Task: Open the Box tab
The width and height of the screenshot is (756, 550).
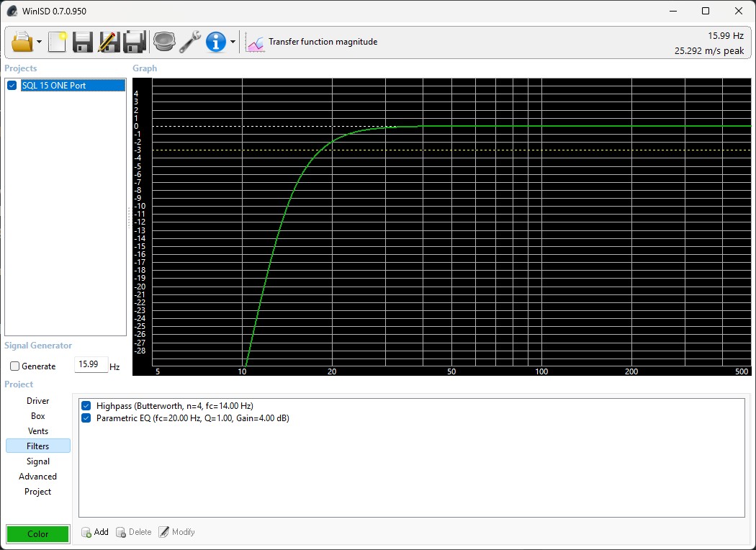Action: (38, 416)
